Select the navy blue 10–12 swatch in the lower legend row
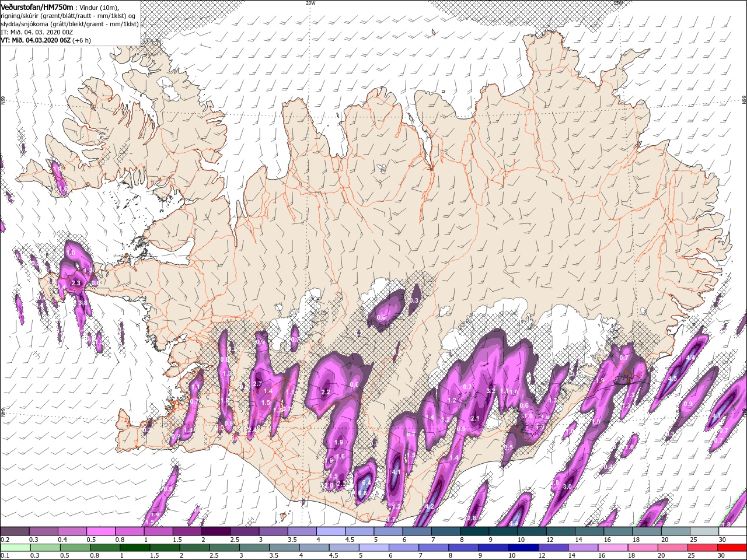 tap(523, 548)
